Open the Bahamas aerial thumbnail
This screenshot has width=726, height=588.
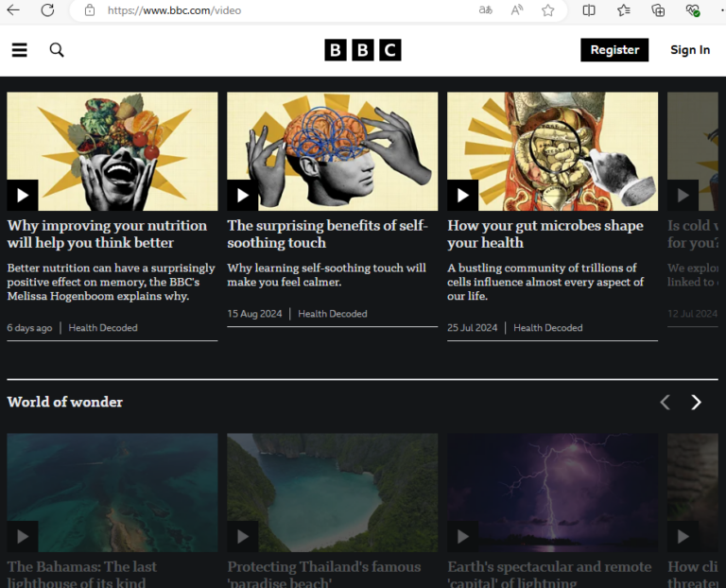[x=112, y=493]
